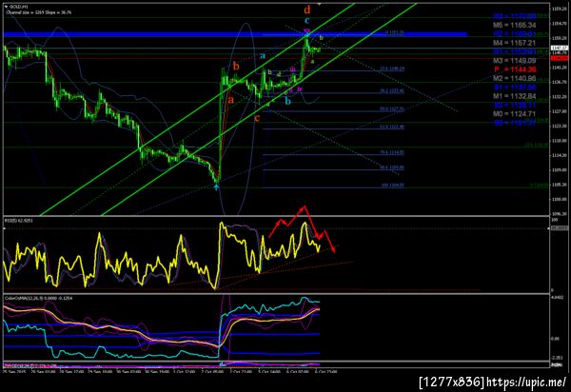Select the M0 = 1124.71 pivot label

(515, 114)
